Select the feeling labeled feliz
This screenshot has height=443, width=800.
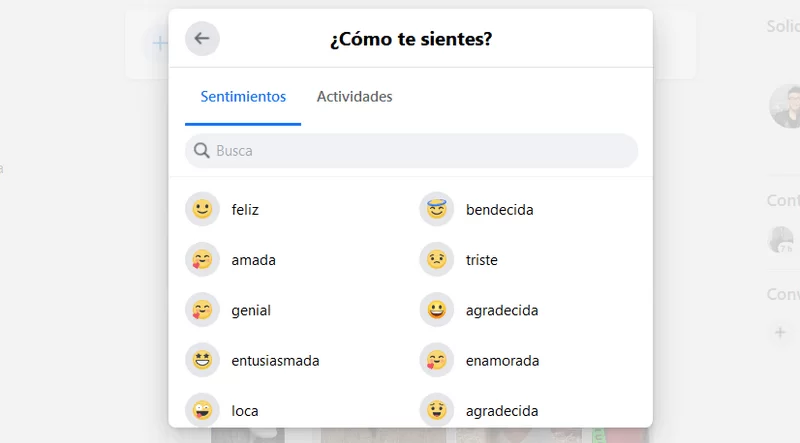click(x=245, y=209)
